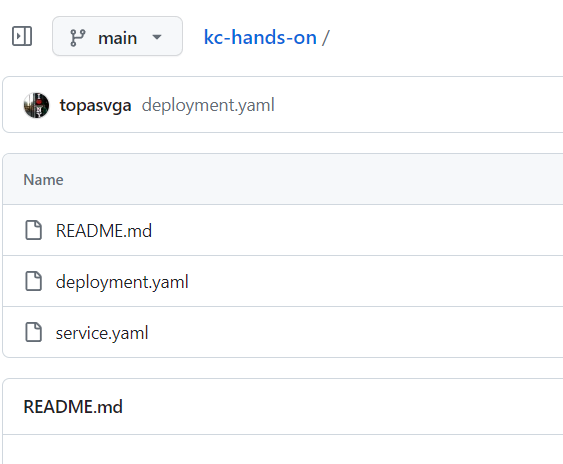The image size is (563, 464).
Task: Click the file icon beside deployment.yaml row
Action: 33,281
